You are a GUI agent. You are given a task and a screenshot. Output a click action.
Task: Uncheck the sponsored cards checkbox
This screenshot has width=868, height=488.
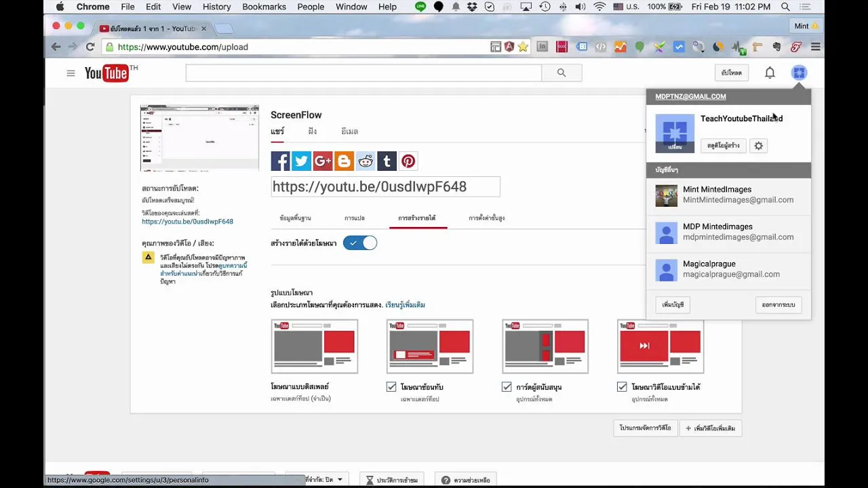click(x=507, y=387)
